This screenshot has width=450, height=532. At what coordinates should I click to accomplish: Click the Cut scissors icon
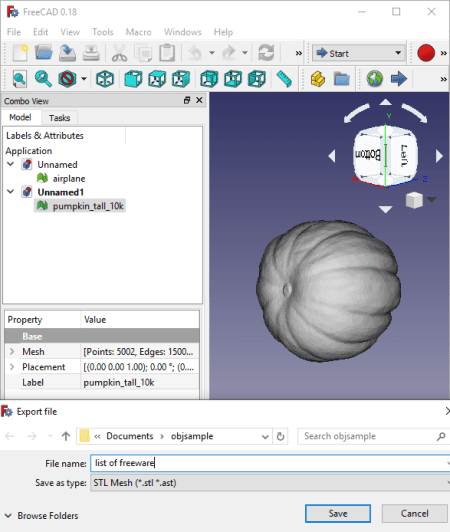(119, 53)
